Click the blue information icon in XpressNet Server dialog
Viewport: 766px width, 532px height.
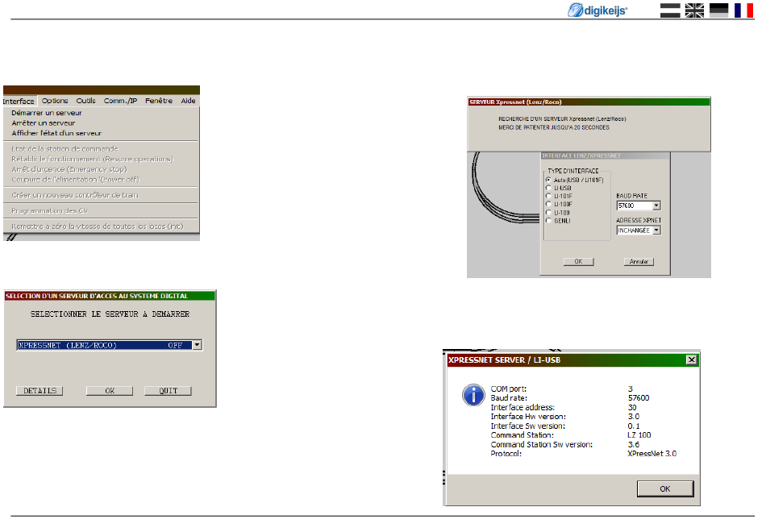pos(473,395)
